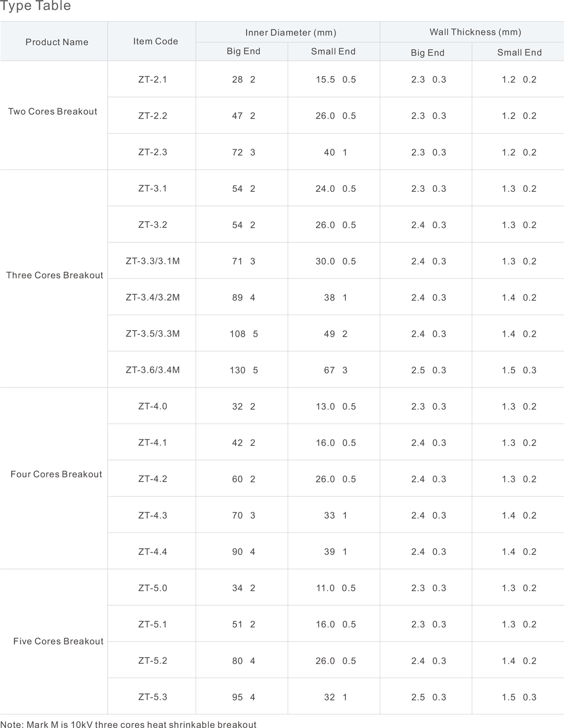Click the Five Cores Breakout row label
The height and width of the screenshot is (728, 564).
coord(58,641)
